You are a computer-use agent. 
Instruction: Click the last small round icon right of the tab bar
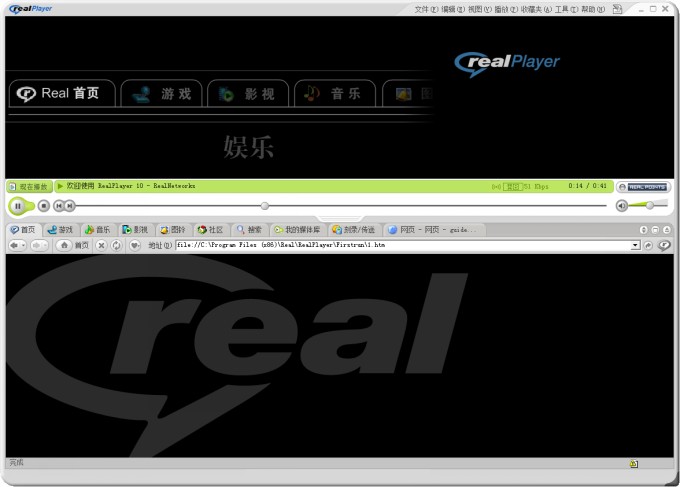[x=667, y=230]
